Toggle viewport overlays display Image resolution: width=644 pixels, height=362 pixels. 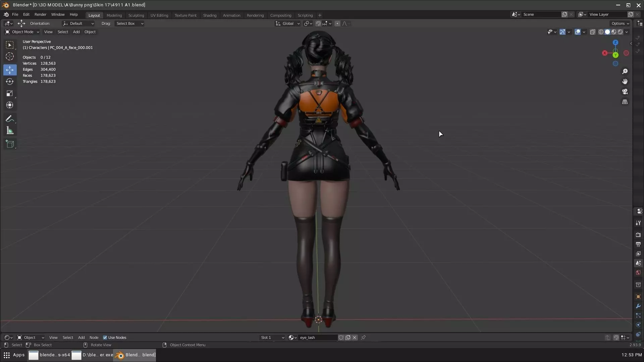click(578, 32)
